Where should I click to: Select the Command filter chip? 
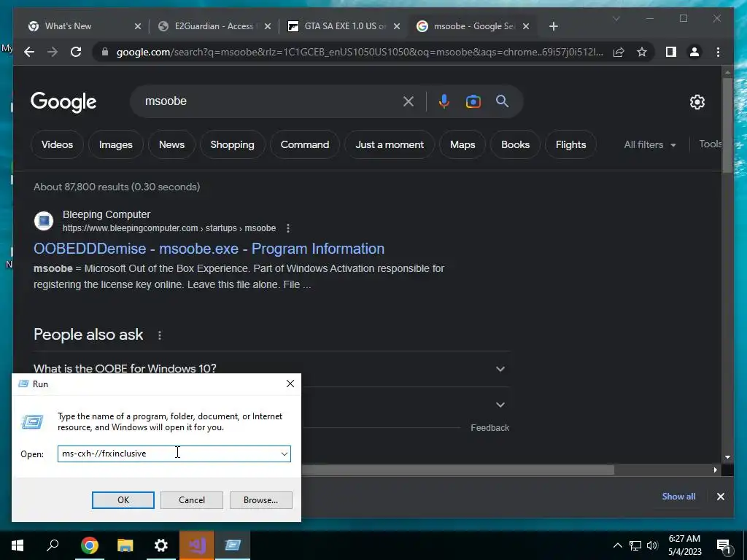click(305, 144)
